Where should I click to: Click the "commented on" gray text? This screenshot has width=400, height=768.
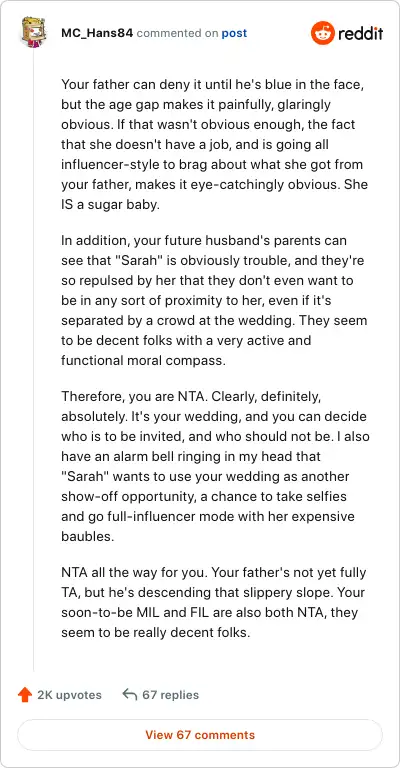[177, 34]
